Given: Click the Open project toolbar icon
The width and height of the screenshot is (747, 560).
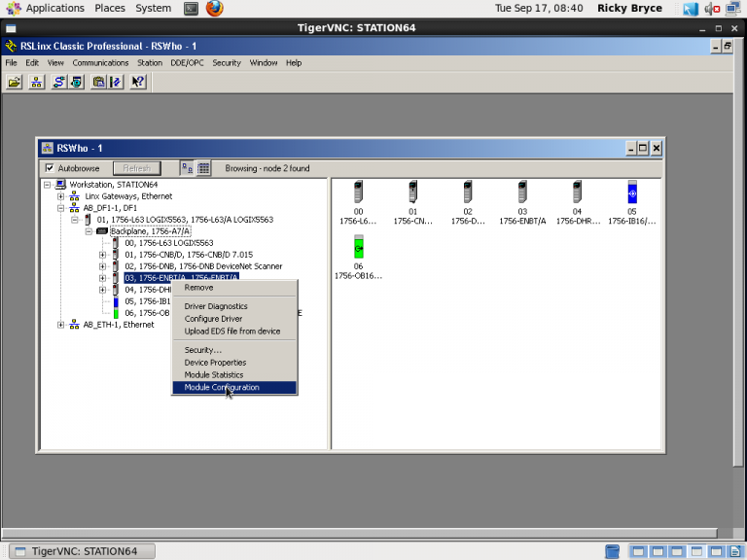Looking at the screenshot, I should (x=15, y=82).
